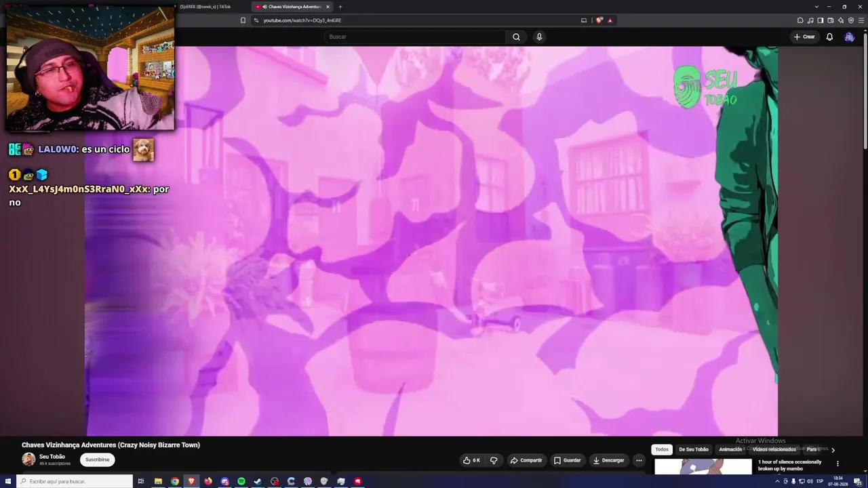
Task: Save video with Guardar button
Action: coord(567,460)
